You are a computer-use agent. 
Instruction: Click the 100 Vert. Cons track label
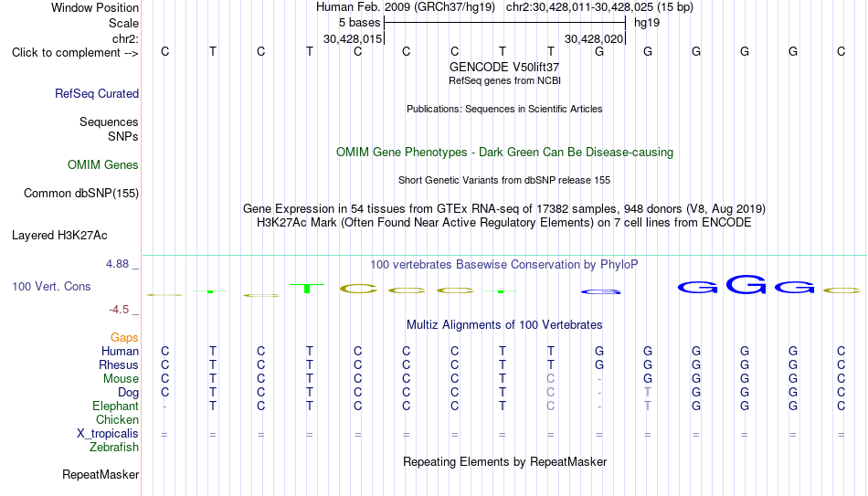coord(51,286)
